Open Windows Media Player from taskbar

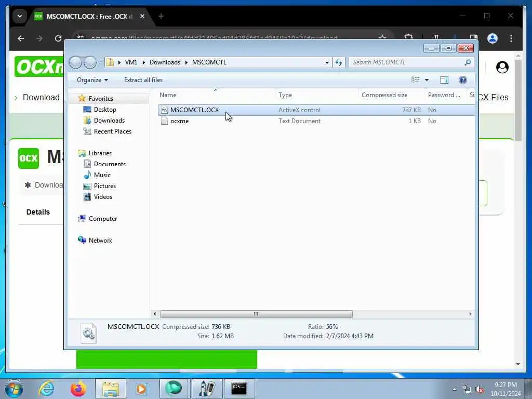pyautogui.click(x=141, y=389)
